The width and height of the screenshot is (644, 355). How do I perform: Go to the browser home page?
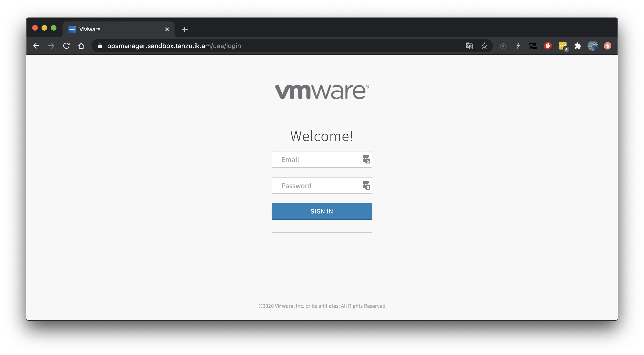(81, 46)
